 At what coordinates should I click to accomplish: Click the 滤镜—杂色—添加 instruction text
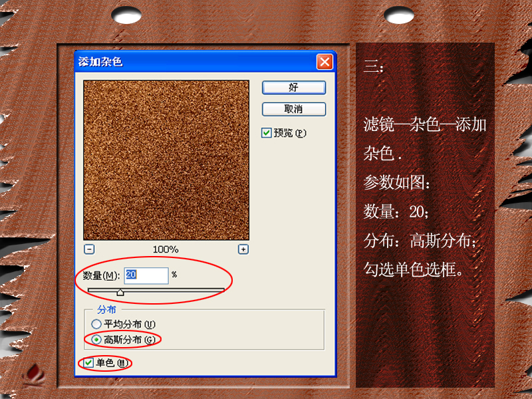425,124
